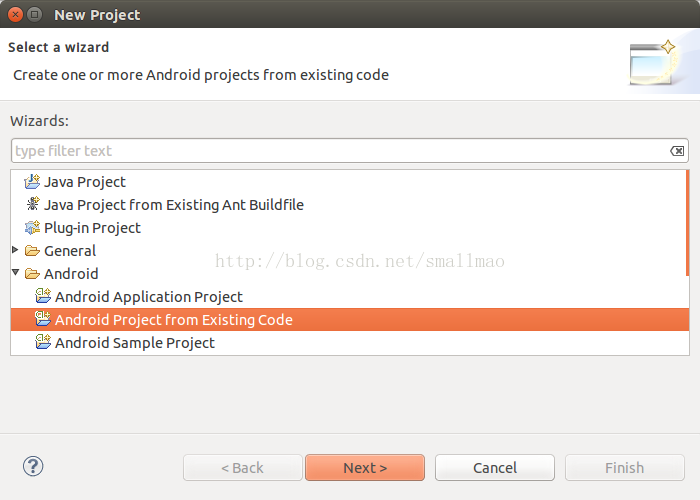Click the Android Project from Existing Code icon
The width and height of the screenshot is (700, 500).
click(43, 319)
